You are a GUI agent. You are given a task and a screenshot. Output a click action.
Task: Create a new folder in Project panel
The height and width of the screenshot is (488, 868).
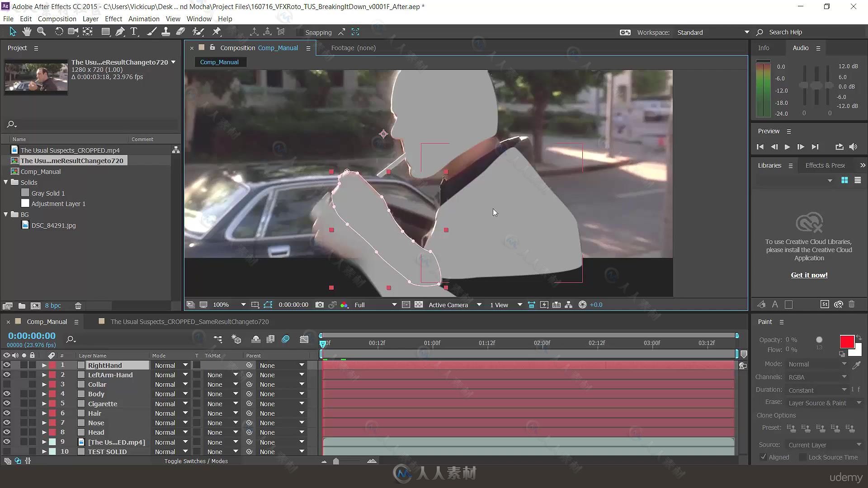(22, 306)
